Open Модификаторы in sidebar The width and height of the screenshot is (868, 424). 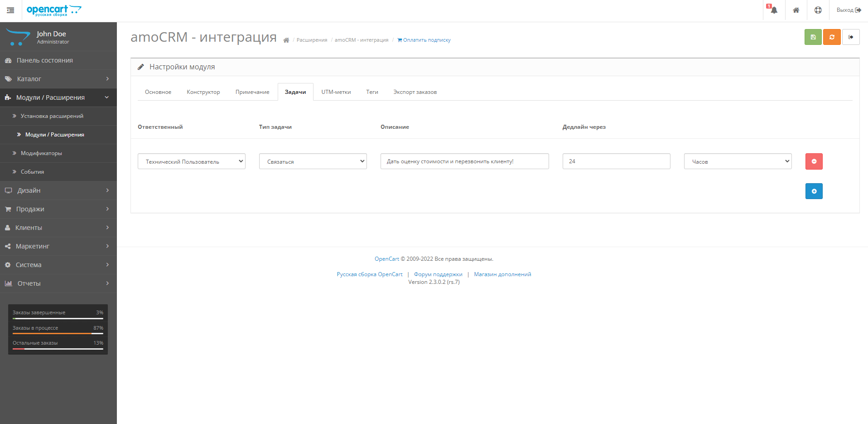click(x=41, y=153)
